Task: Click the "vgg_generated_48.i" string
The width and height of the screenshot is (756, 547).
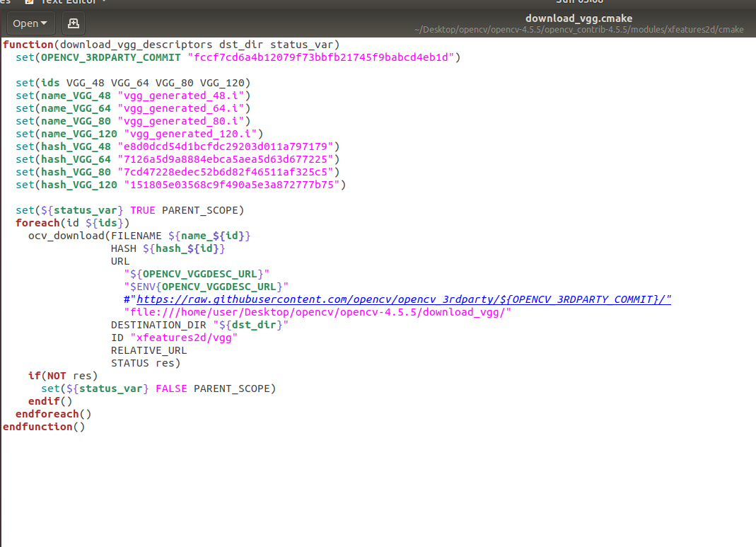Action: (181, 96)
